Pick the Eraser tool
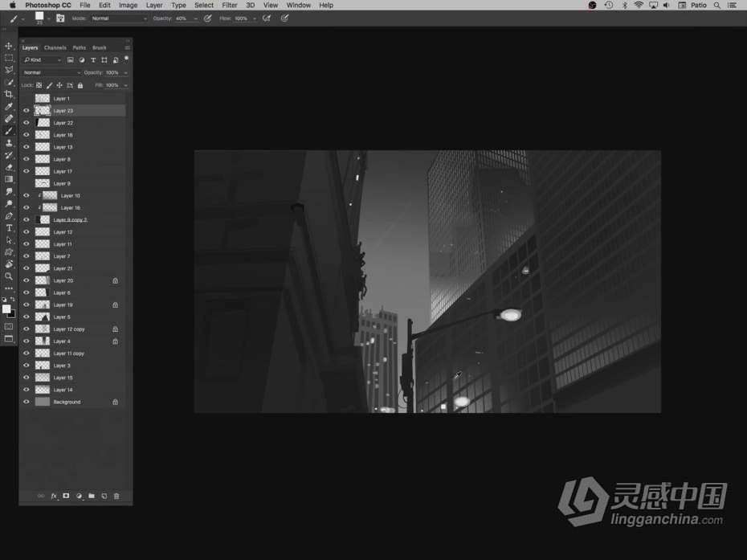 click(9, 167)
